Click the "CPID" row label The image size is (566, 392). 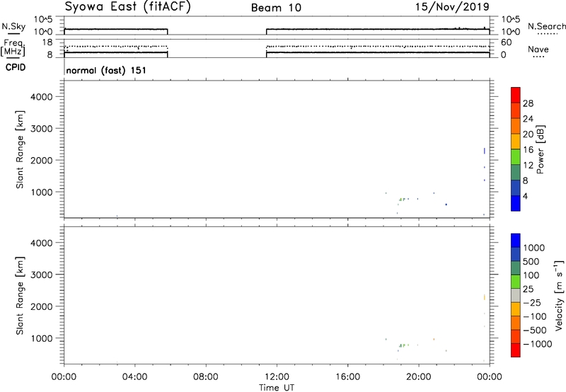click(16, 67)
